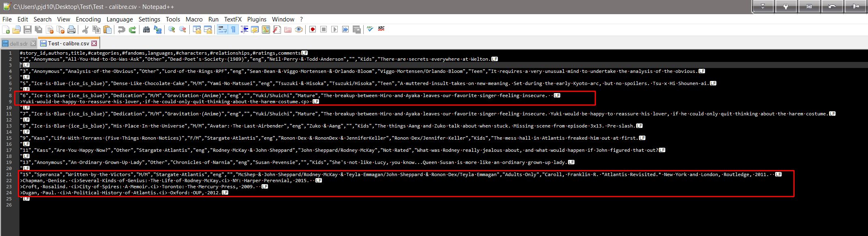Click user-defined language icon
The width and height of the screenshot is (868, 236).
point(255,30)
